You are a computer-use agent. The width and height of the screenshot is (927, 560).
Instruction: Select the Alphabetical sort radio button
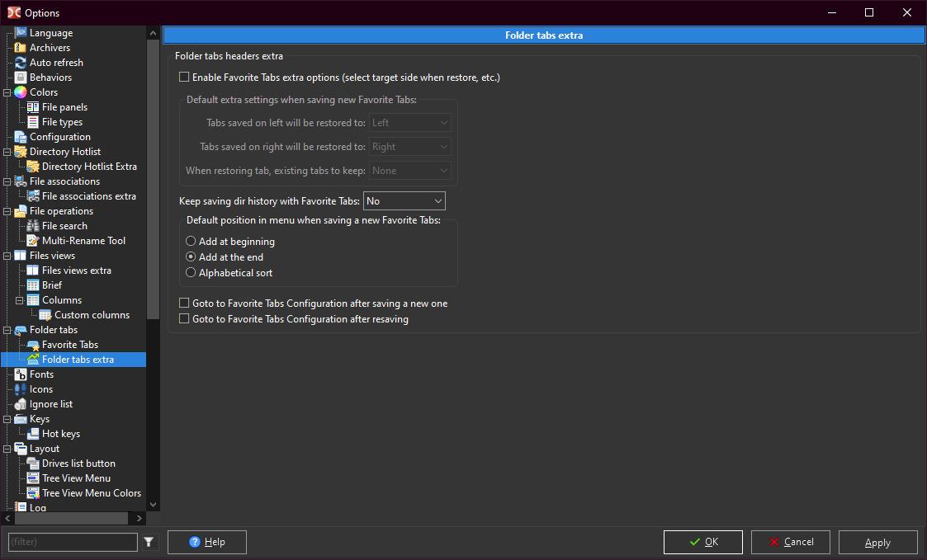(x=191, y=272)
